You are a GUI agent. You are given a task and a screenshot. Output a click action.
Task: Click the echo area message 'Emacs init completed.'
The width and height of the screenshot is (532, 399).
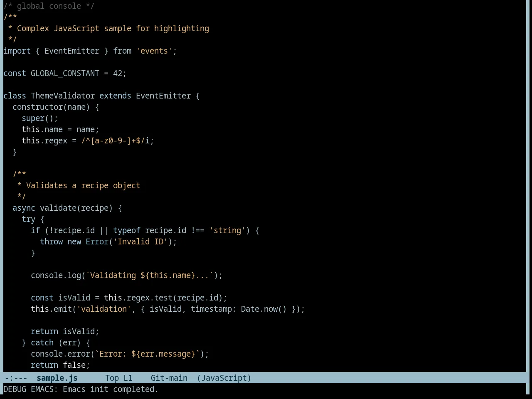point(111,389)
